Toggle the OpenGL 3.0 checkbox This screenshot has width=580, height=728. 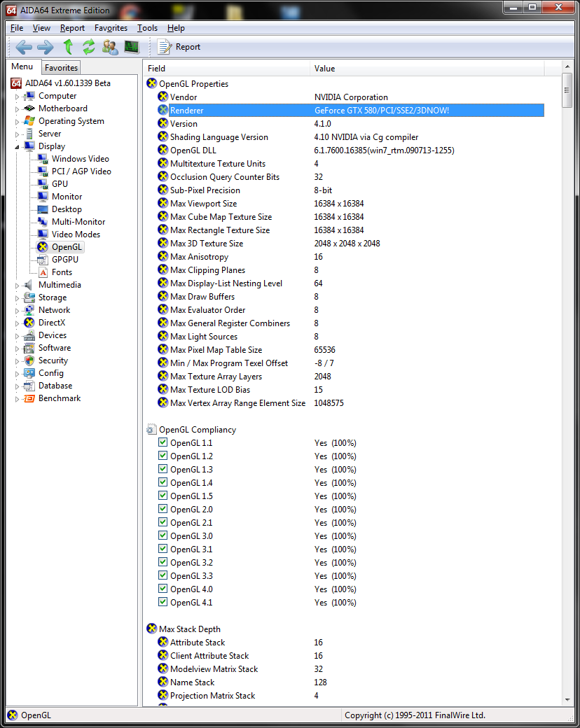pos(163,535)
